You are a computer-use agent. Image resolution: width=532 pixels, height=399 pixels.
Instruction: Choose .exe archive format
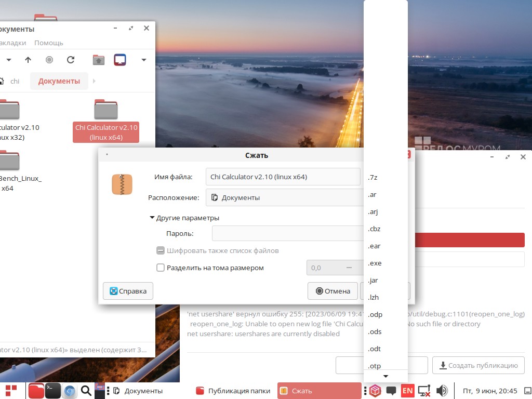(385, 263)
